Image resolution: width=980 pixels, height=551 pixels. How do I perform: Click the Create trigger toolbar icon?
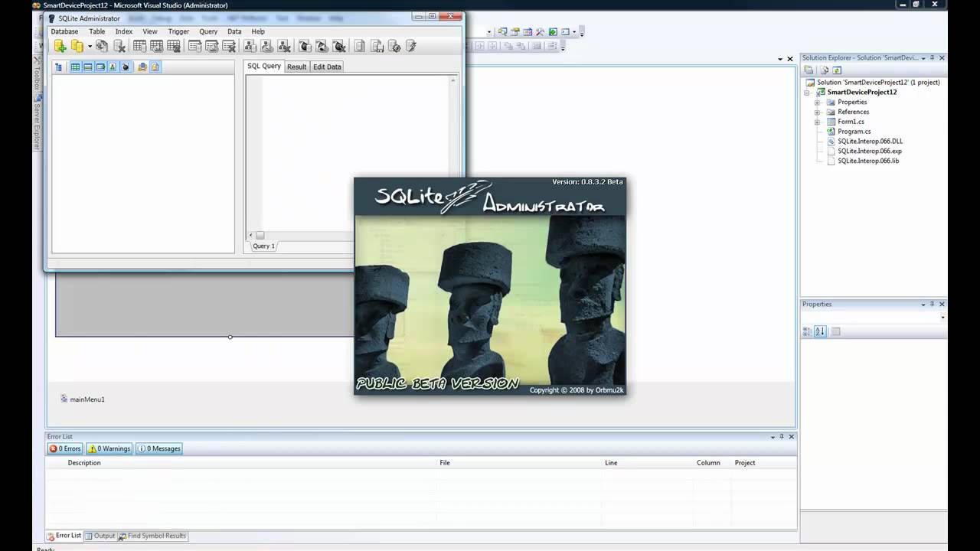[304, 46]
